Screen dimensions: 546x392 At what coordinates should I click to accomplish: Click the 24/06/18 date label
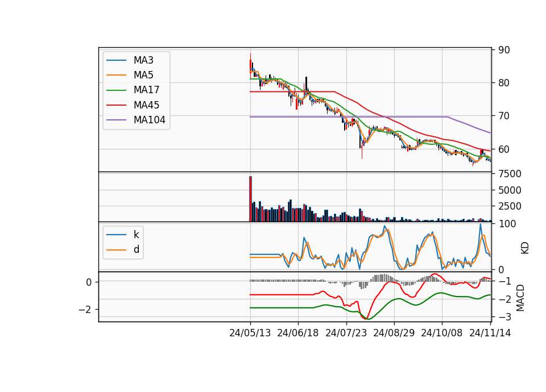(x=297, y=333)
